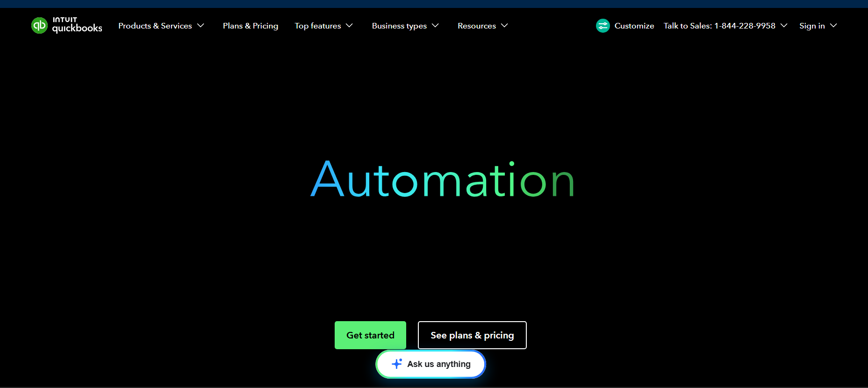The image size is (868, 388).
Task: Click the sparkle icon in Ask us anything
Action: pyautogui.click(x=397, y=364)
